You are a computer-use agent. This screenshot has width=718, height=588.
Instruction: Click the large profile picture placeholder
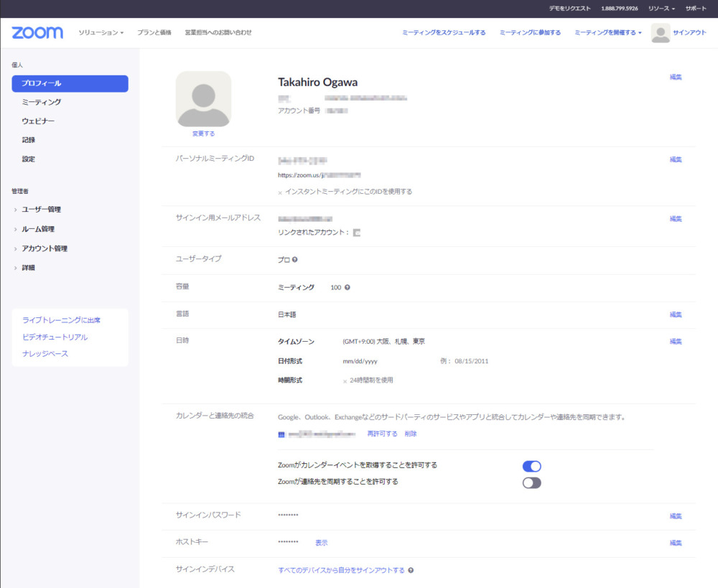[203, 99]
